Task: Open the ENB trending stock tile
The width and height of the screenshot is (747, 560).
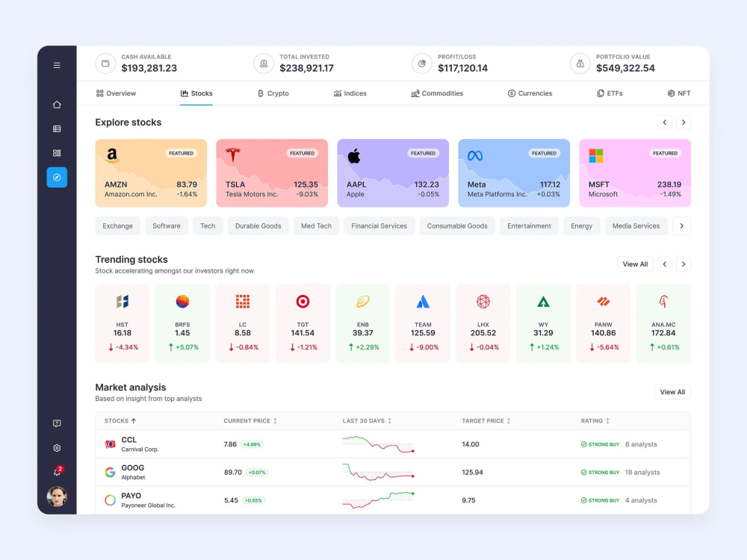Action: tap(363, 323)
